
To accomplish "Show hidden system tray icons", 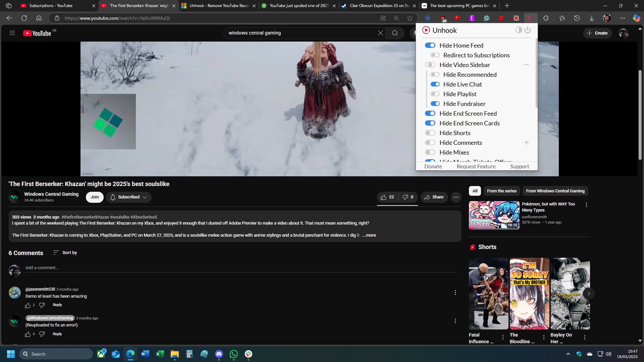I will (x=568, y=354).
